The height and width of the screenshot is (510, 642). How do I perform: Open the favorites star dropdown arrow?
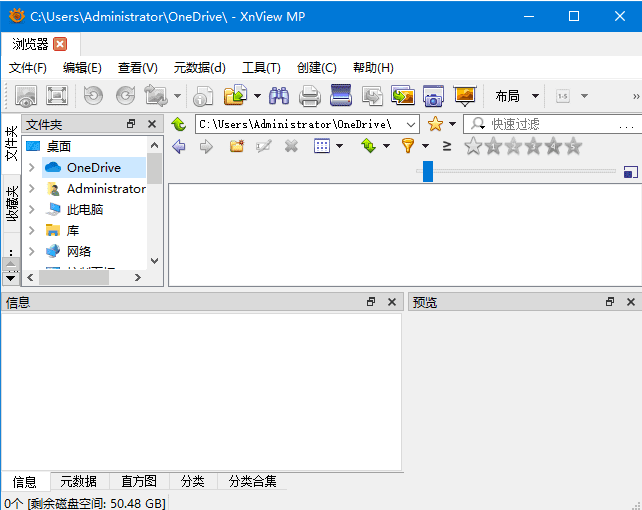tap(452, 124)
